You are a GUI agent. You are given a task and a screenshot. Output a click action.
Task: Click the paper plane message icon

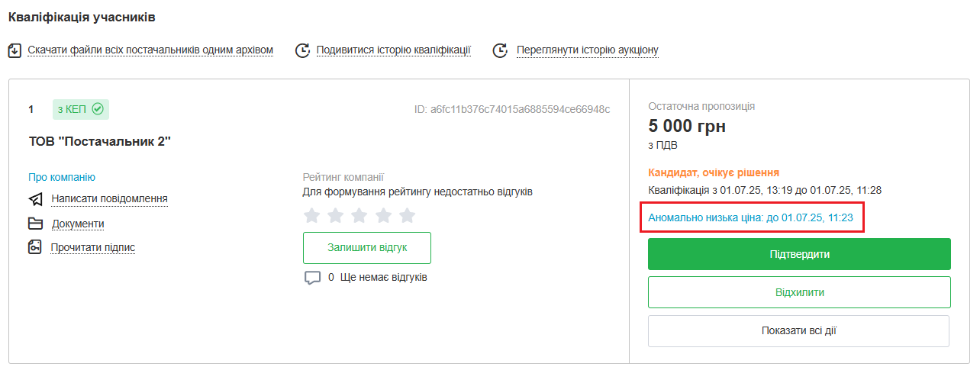coord(35,199)
